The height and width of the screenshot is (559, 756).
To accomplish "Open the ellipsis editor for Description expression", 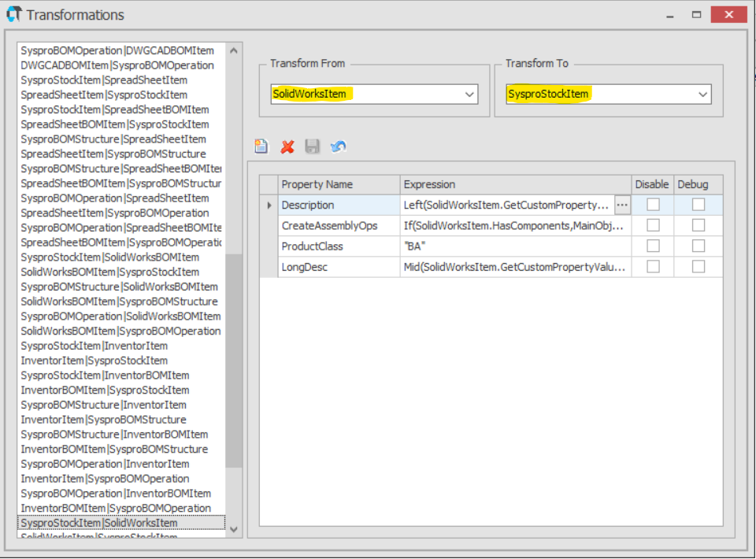I will coord(622,205).
